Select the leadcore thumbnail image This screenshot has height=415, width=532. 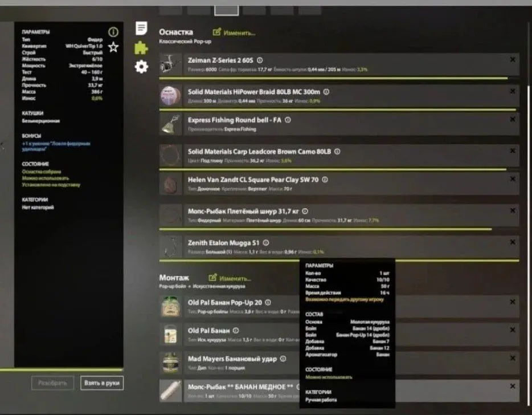point(170,156)
